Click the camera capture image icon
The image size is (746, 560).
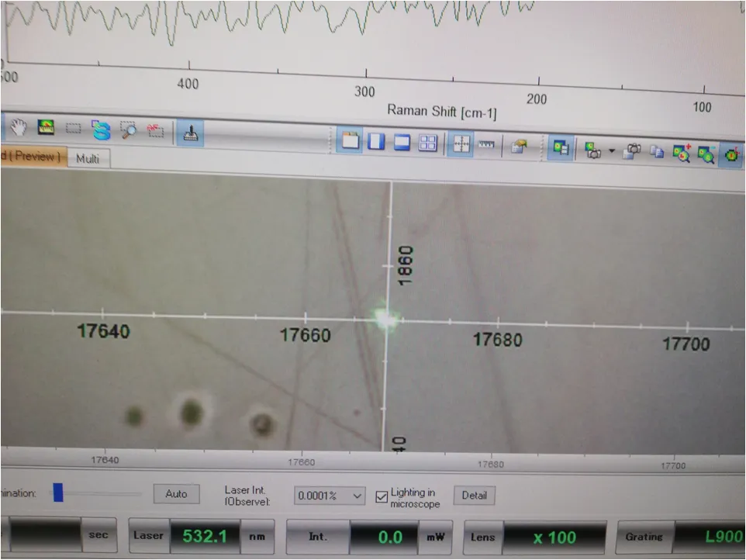592,150
